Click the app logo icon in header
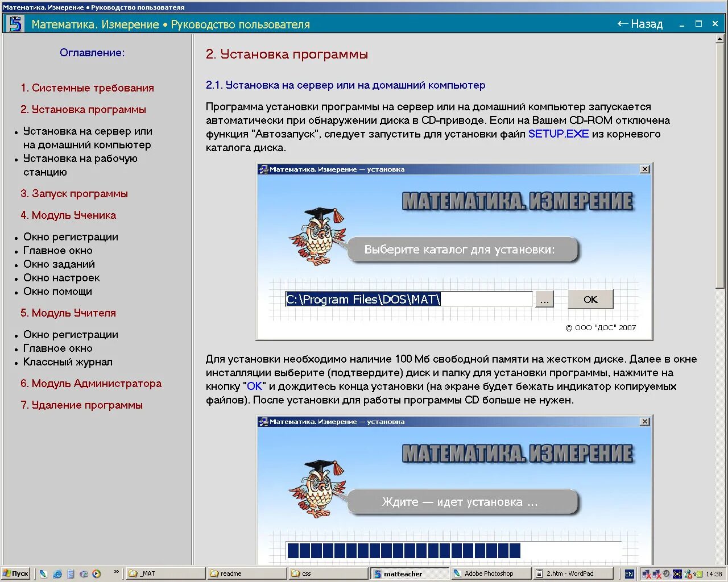728x582 pixels. click(x=14, y=24)
